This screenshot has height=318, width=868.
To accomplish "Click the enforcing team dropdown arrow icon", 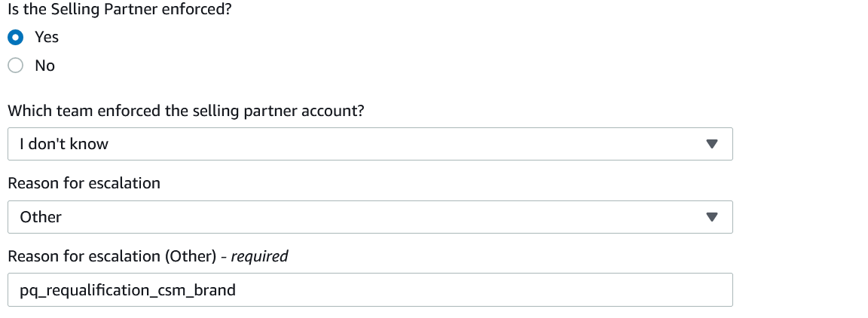I will 711,144.
